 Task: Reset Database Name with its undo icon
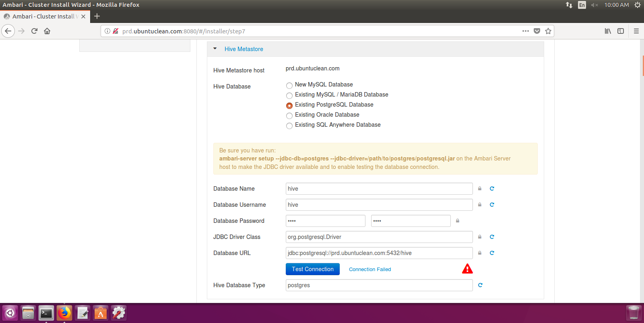point(492,189)
